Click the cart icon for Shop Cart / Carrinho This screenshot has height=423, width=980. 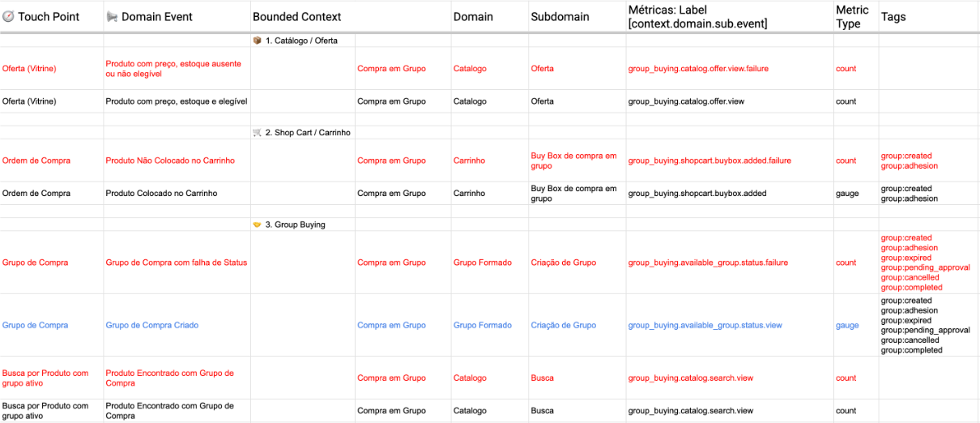(258, 132)
